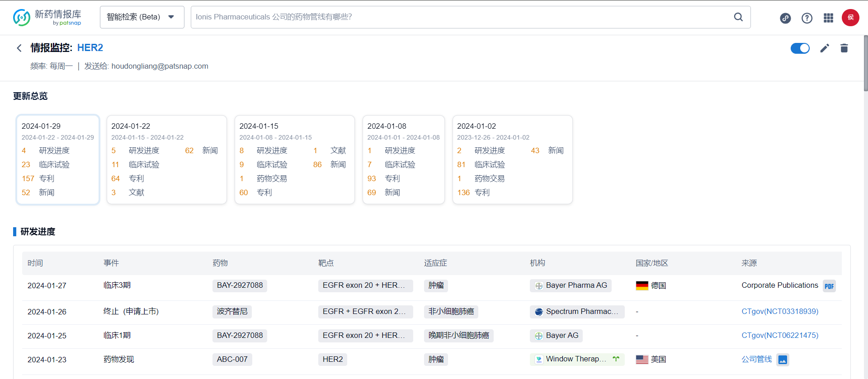This screenshot has height=379, width=868.
Task: Click the Bayer AG organization tag
Action: click(556, 336)
